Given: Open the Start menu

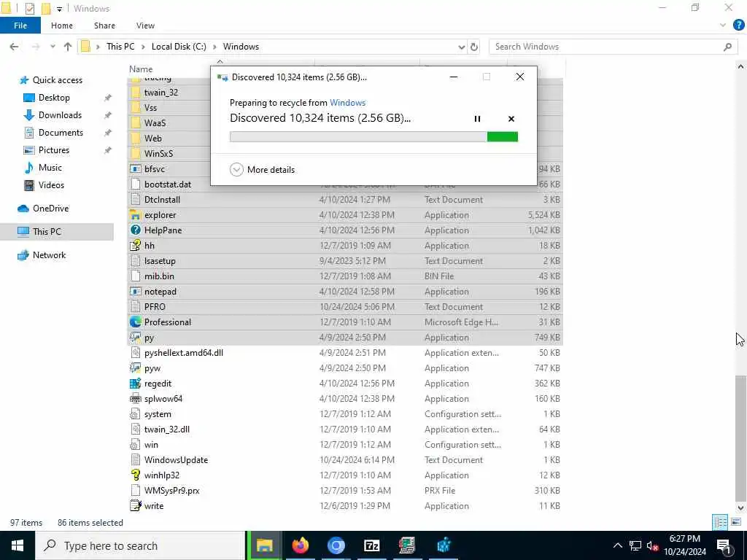Looking at the screenshot, I should (18, 545).
